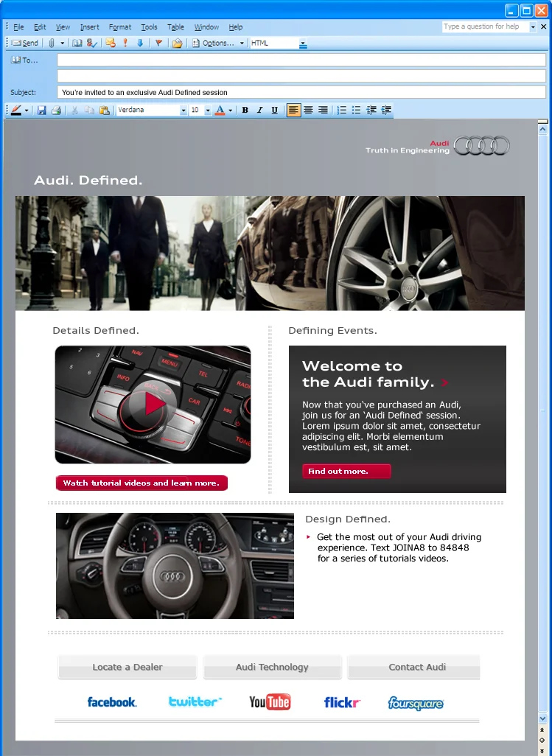Open the Help menu
Image resolution: width=552 pixels, height=756 pixels.
click(x=236, y=27)
